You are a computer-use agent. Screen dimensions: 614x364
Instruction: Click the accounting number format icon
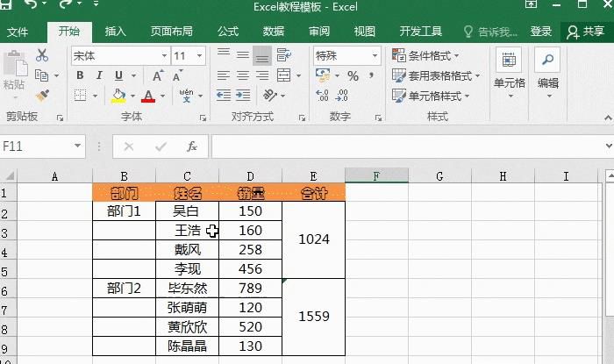pyautogui.click(x=323, y=75)
